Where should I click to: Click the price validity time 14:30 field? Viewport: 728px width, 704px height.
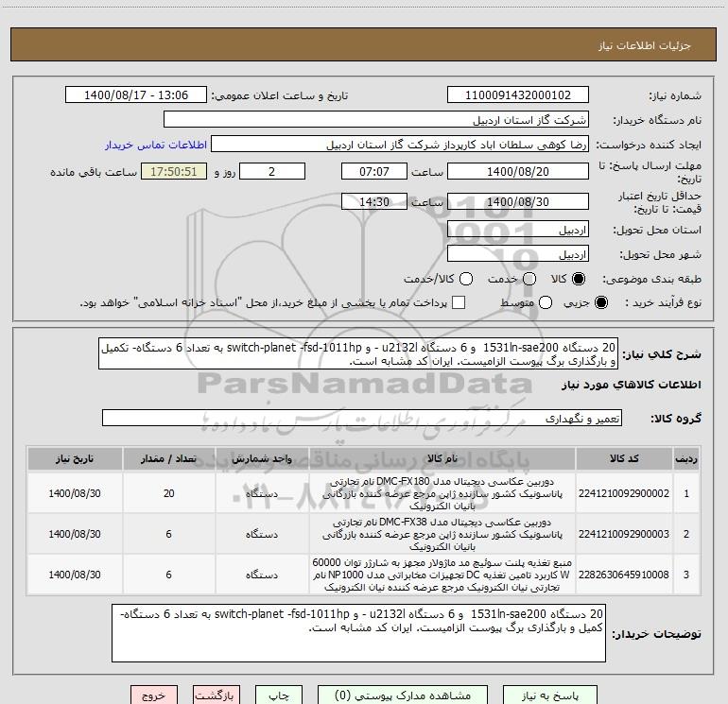pyautogui.click(x=374, y=201)
